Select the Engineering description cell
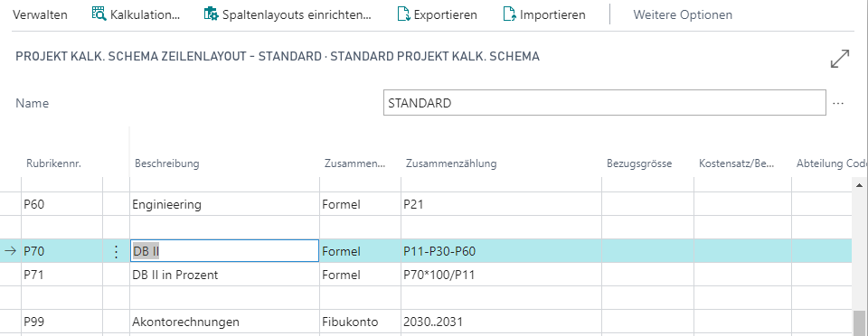The height and width of the screenshot is (336, 868). (x=225, y=204)
